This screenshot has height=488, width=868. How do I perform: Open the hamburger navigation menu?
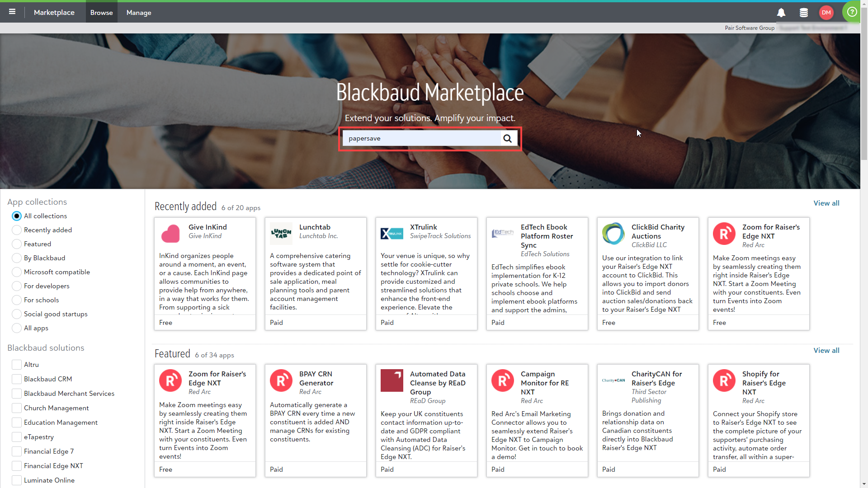pos(12,12)
